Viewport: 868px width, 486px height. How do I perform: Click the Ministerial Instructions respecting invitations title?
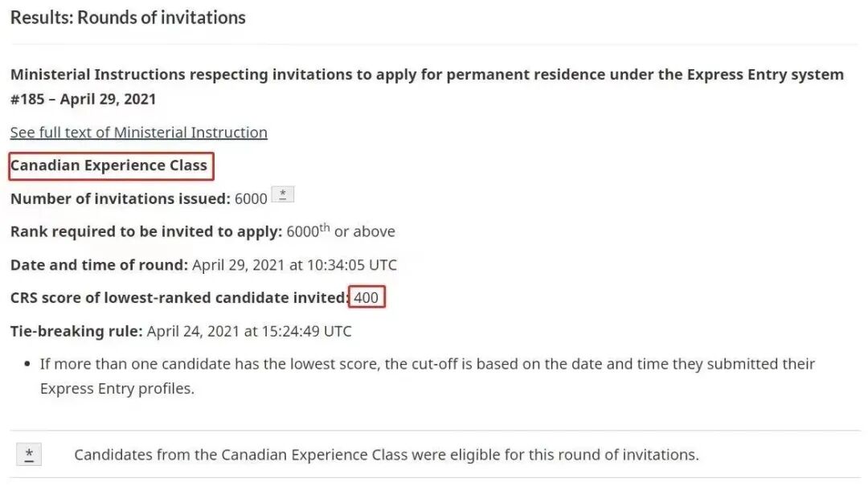tap(427, 75)
